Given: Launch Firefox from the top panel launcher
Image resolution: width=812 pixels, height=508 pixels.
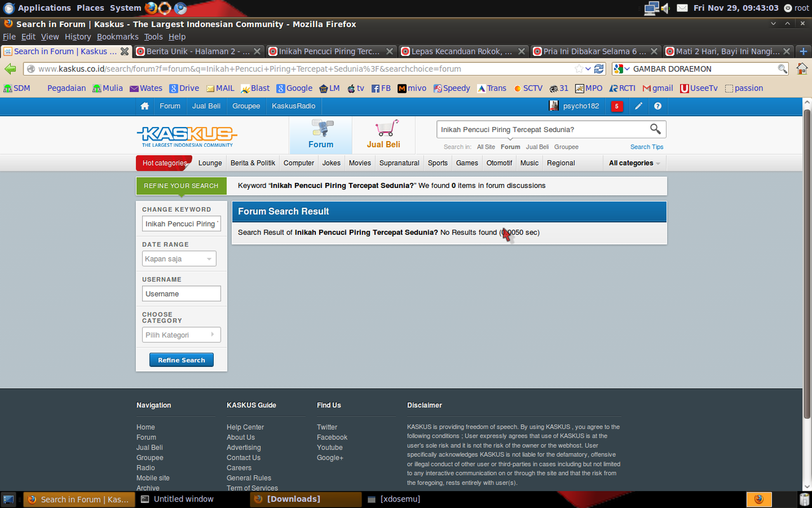Looking at the screenshot, I should 151,8.
